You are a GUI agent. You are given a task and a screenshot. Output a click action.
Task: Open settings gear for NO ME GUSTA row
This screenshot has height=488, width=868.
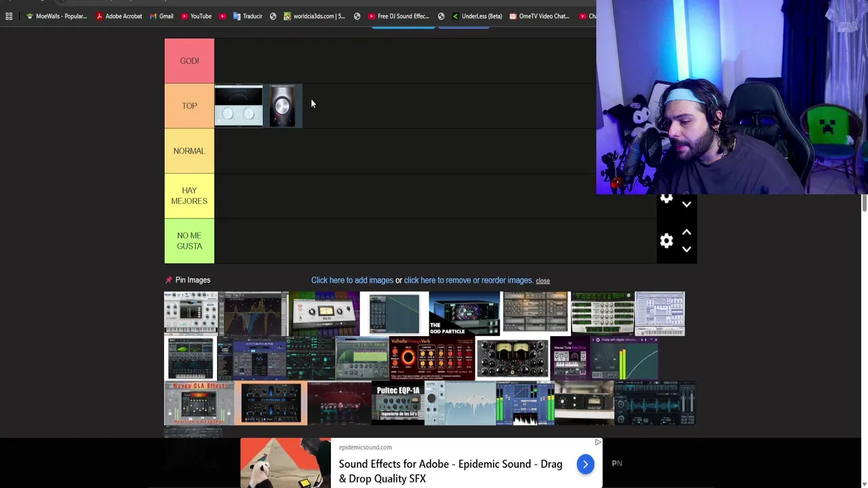click(x=667, y=241)
